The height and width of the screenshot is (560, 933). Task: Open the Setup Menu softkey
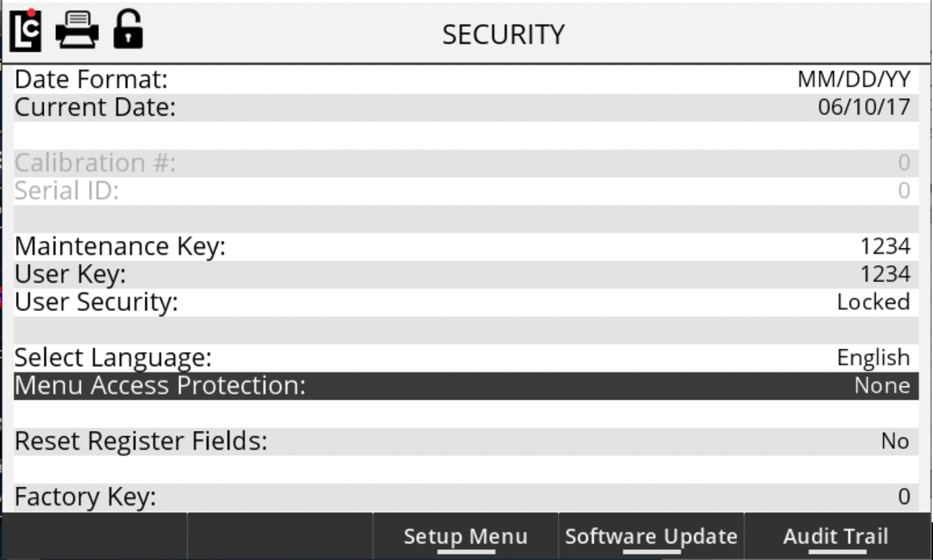[465, 536]
